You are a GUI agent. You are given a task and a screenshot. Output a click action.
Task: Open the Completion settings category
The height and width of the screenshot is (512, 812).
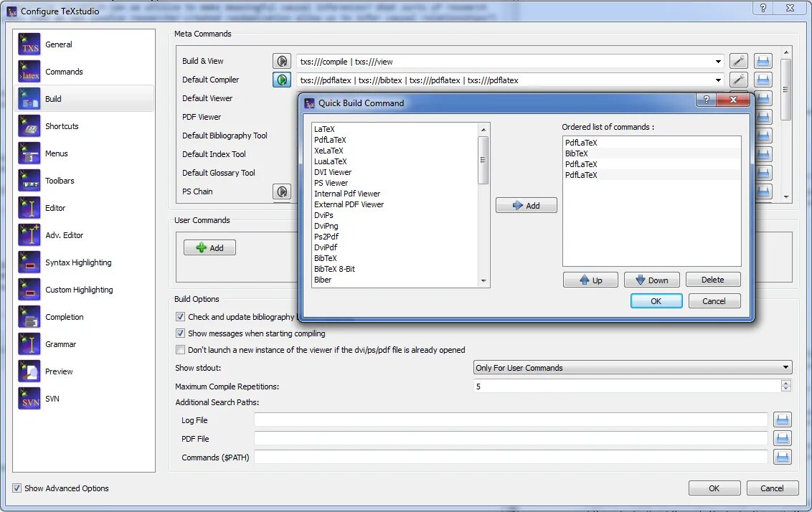tap(85, 317)
